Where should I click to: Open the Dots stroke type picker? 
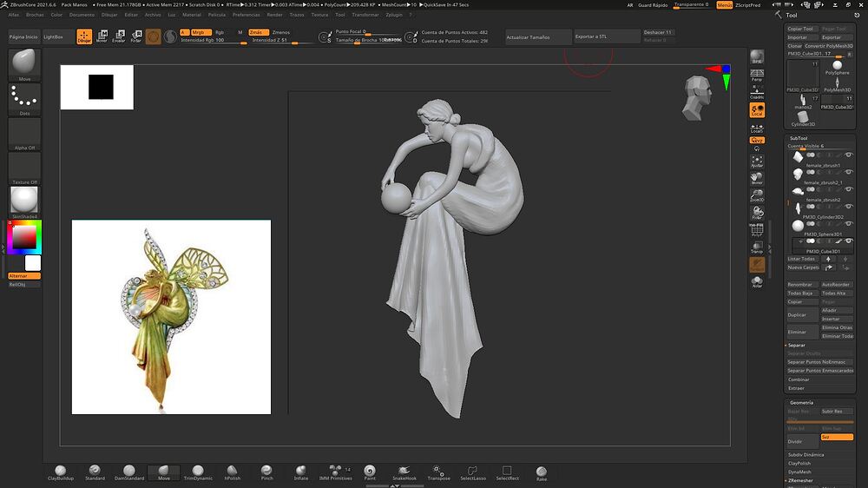coord(24,100)
